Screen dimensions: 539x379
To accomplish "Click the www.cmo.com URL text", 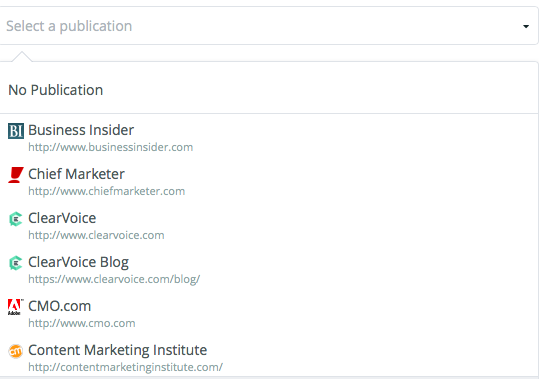I will [82, 323].
